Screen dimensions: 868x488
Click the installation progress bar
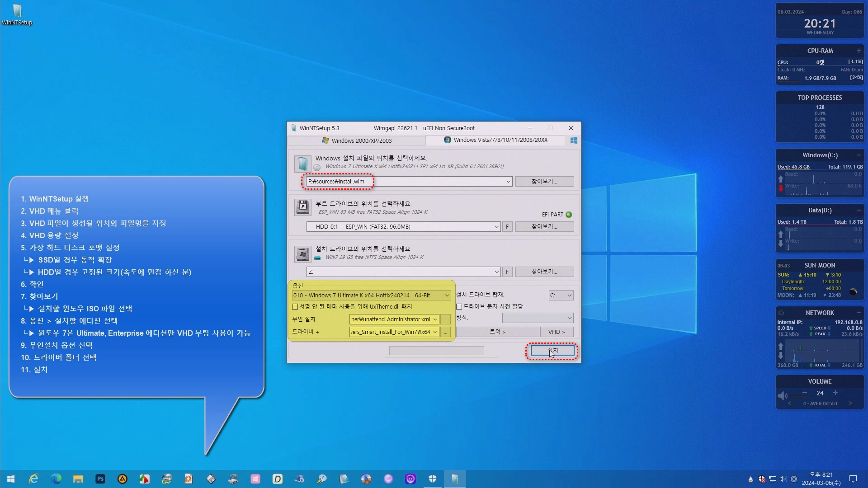(436, 351)
